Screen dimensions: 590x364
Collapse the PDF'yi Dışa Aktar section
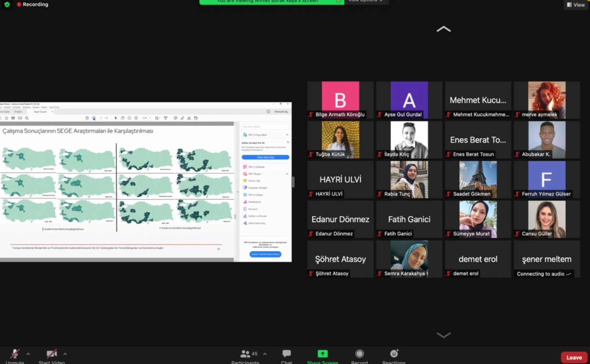[x=287, y=135]
